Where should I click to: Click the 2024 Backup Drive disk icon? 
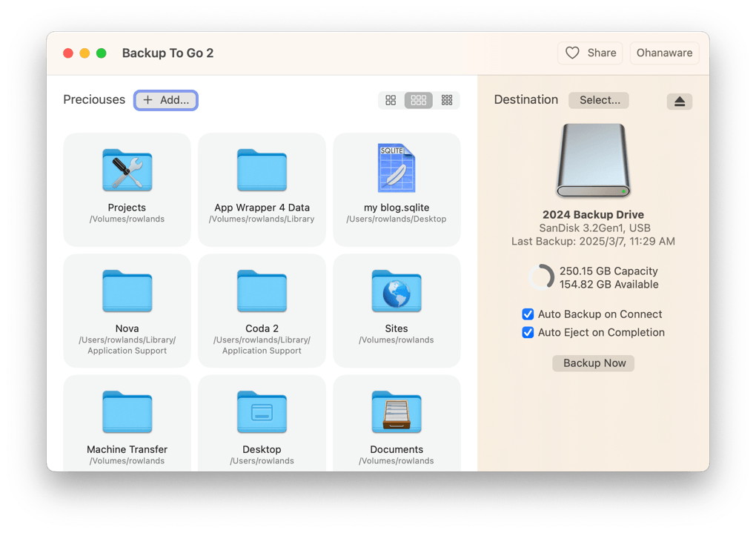tap(593, 161)
